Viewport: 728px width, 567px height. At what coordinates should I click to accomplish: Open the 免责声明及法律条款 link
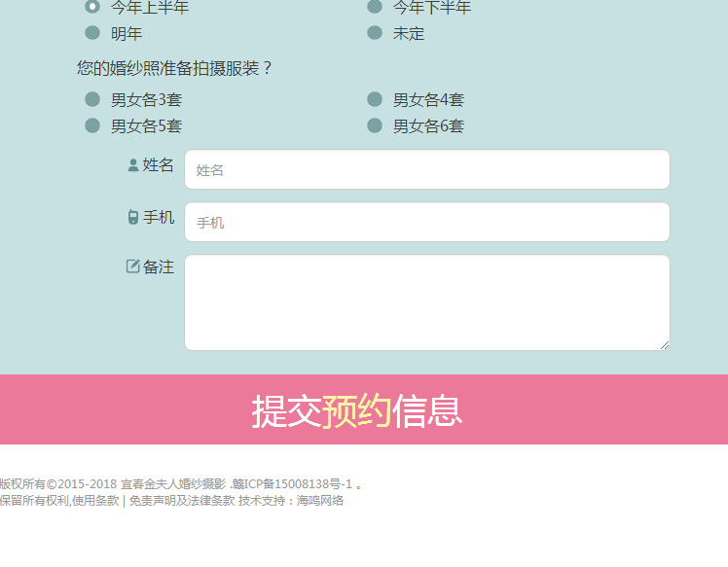tap(182, 501)
